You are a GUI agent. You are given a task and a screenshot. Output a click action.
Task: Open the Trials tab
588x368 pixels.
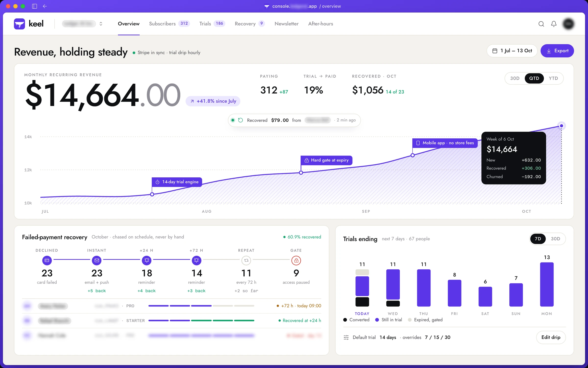(x=212, y=24)
